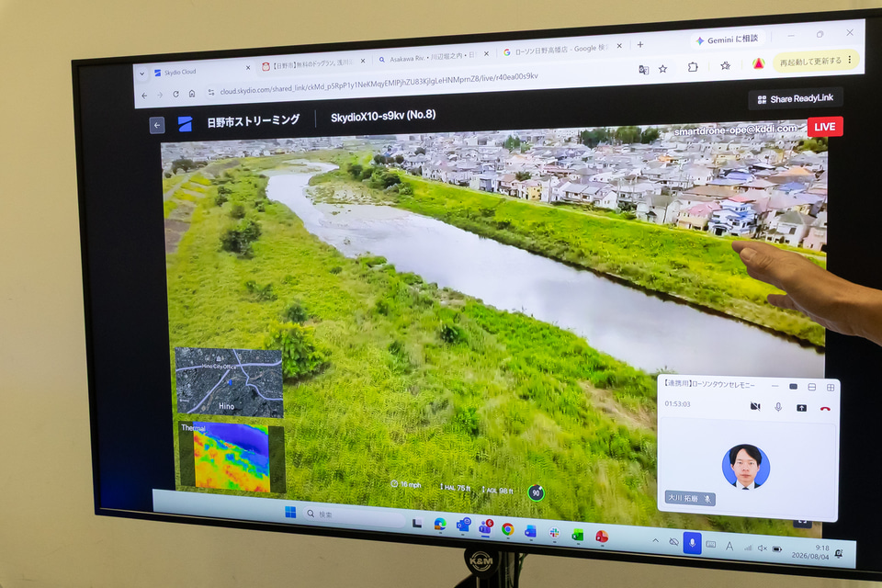Close the Skydio Cloud tab
Viewport: 882px width, 588px height.
pos(248,67)
